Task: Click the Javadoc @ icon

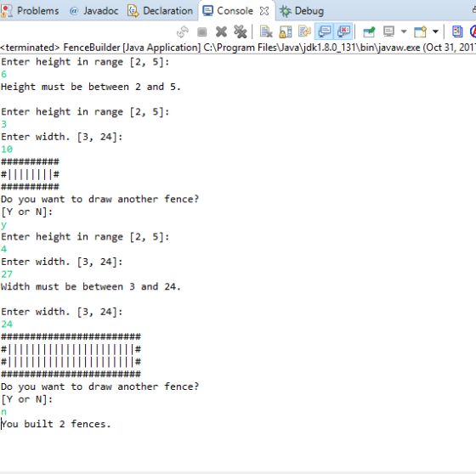Action: 73,11
